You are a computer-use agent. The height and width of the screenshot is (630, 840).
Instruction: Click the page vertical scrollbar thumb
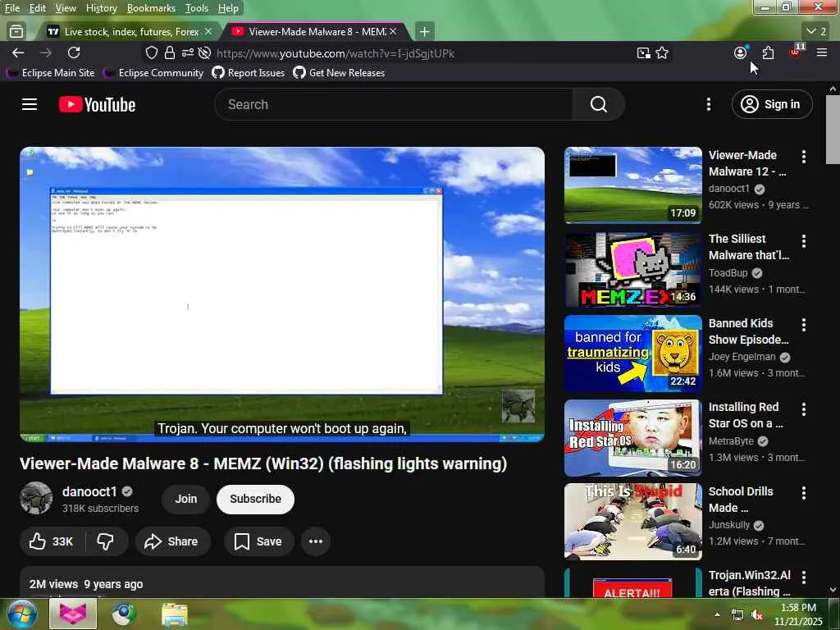833,129
